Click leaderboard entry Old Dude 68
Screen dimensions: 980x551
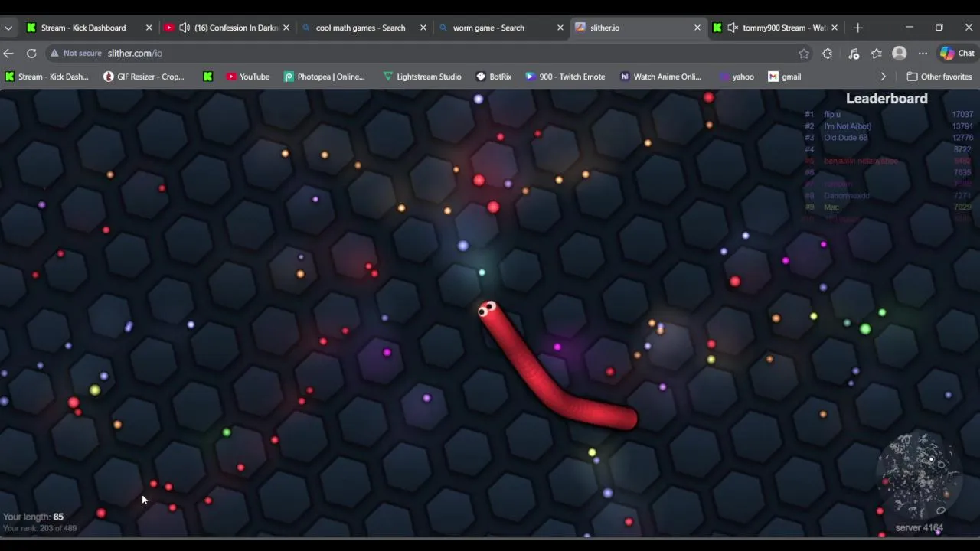pyautogui.click(x=845, y=138)
